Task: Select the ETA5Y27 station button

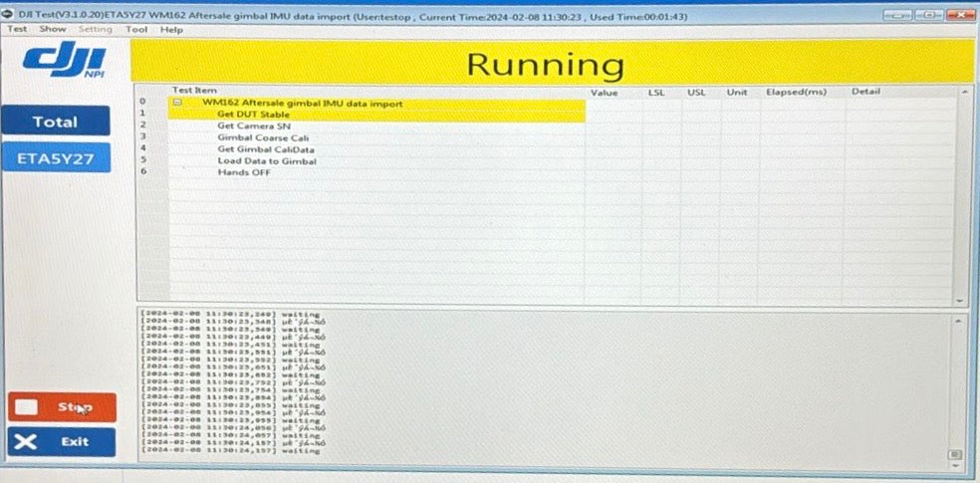Action: [x=55, y=157]
